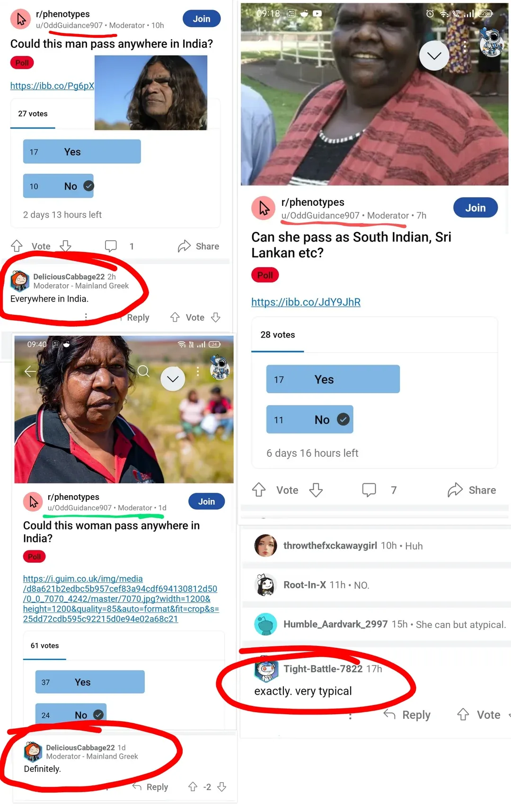Image resolution: width=511 pixels, height=812 pixels.
Task: Select Yes option with 17 votes in 27-vote poll
Action: pos(82,151)
